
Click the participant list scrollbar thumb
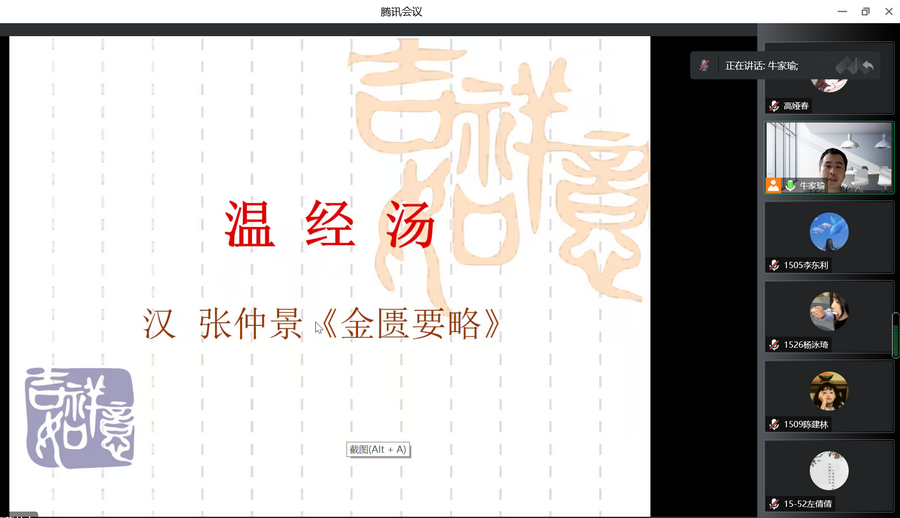point(895,335)
